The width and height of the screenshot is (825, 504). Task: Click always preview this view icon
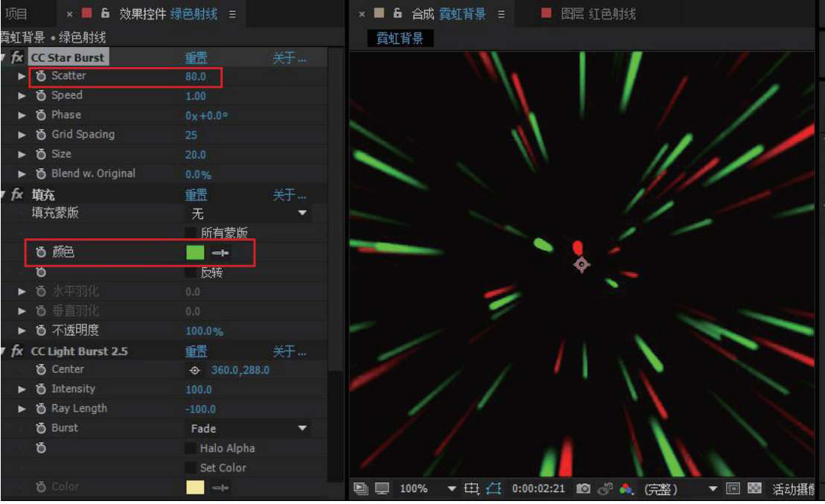tap(361, 489)
